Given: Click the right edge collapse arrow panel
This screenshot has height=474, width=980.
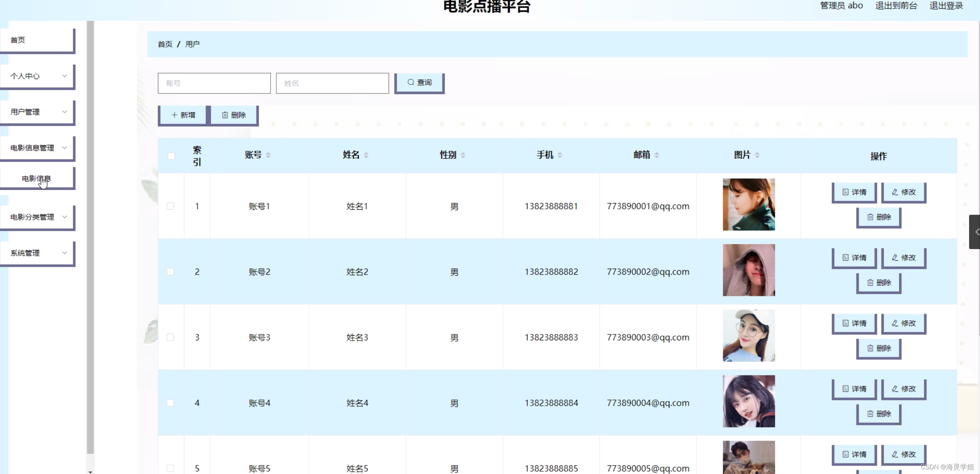Looking at the screenshot, I should (975, 232).
